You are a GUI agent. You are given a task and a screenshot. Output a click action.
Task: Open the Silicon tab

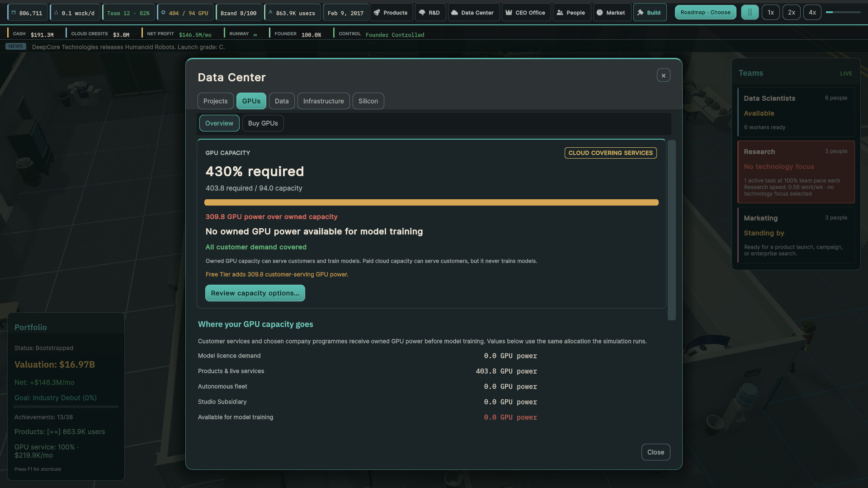pos(368,101)
